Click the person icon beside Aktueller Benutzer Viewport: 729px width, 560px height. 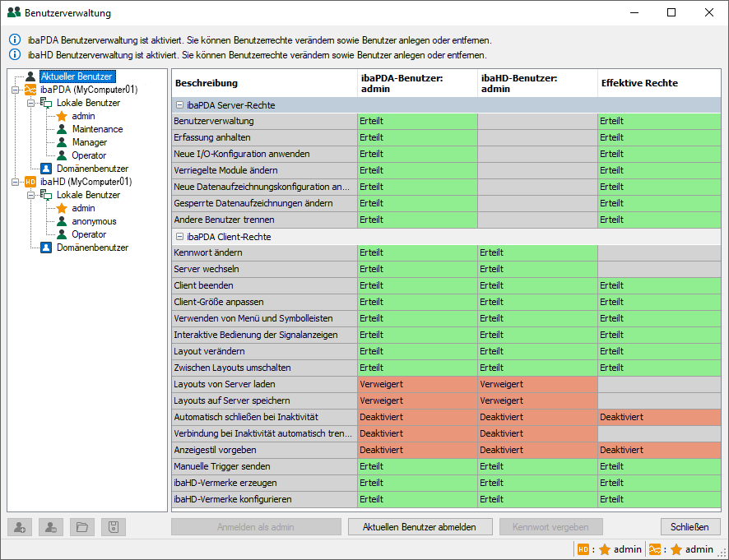click(30, 76)
